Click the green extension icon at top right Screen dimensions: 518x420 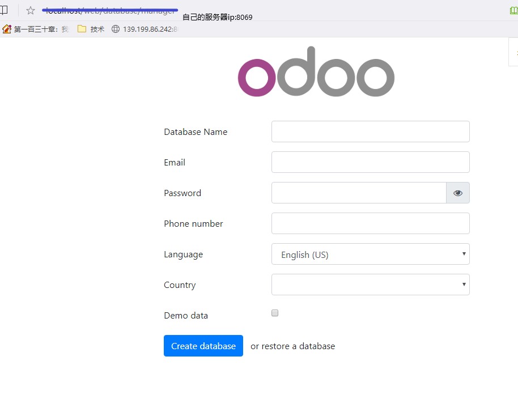coord(513,11)
